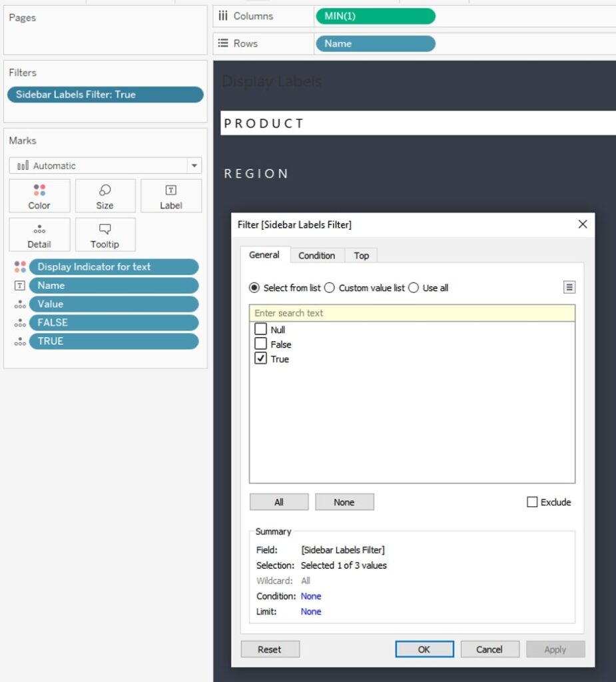This screenshot has height=682, width=616.
Task: Switch to the Condition tab
Action: (x=317, y=255)
